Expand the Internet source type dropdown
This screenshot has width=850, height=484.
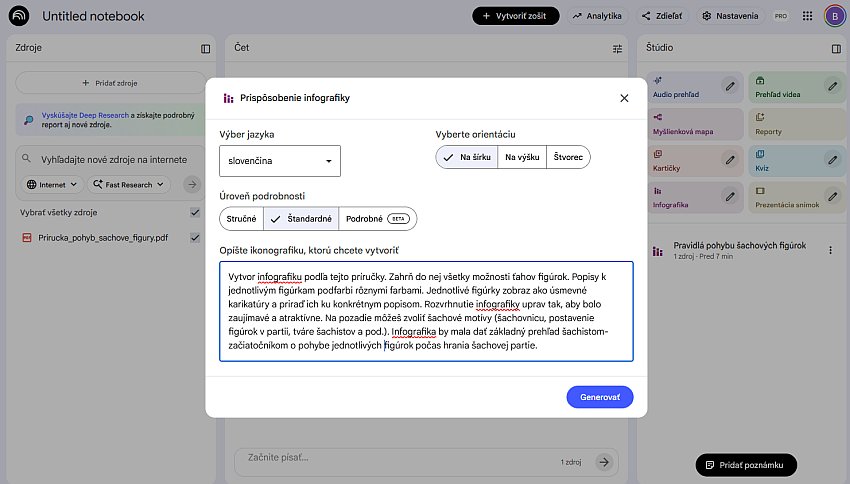[x=53, y=184]
